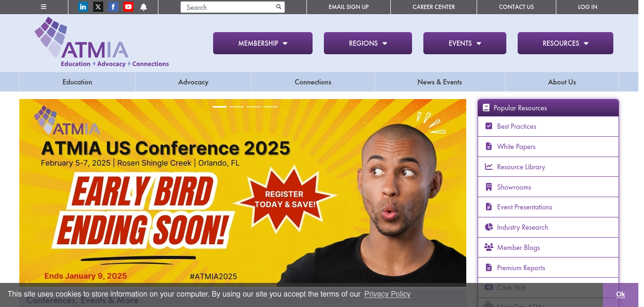Open the Events dropdown menu
The height and width of the screenshot is (307, 644).
pos(465,43)
